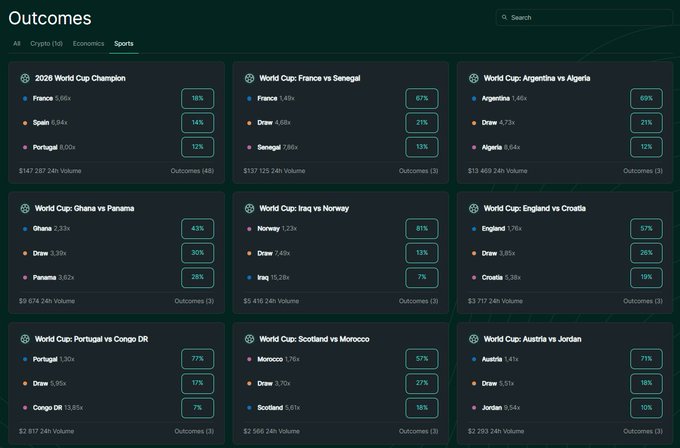Pick France 18% in World Cup Champion
Image resolution: width=680 pixels, height=448 pixels.
(197, 98)
